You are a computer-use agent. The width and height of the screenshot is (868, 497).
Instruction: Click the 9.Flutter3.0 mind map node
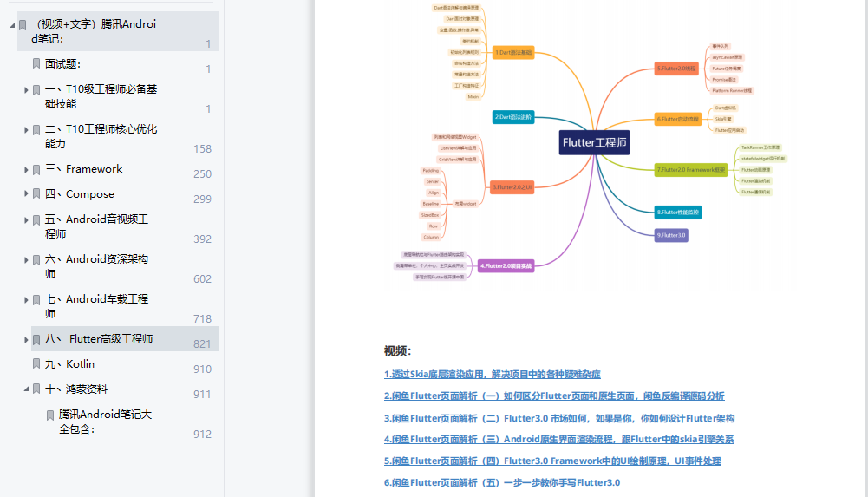671,235
